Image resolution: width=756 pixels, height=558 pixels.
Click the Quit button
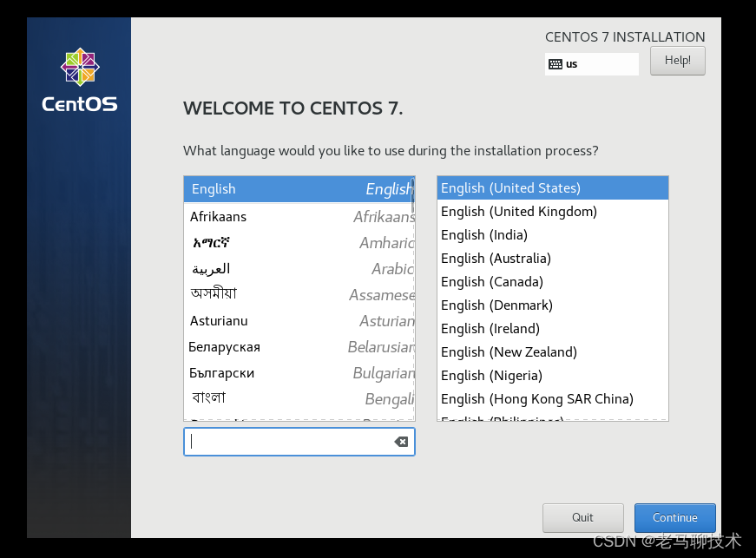(x=583, y=517)
